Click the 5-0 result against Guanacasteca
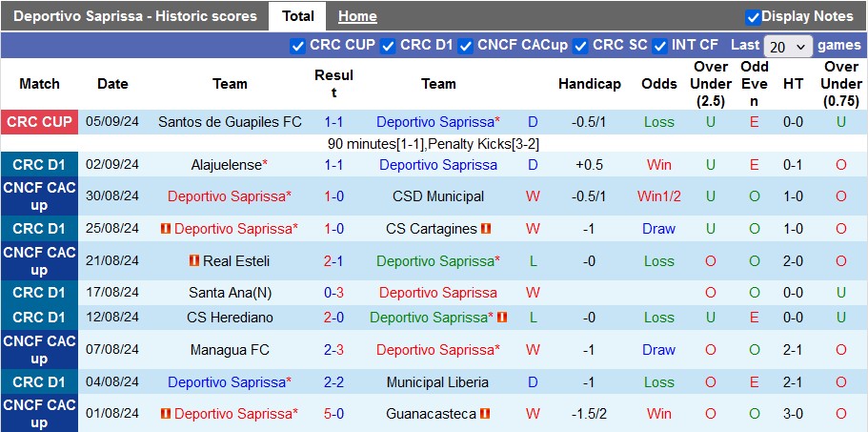Image resolution: width=868 pixels, height=432 pixels. [x=333, y=414]
